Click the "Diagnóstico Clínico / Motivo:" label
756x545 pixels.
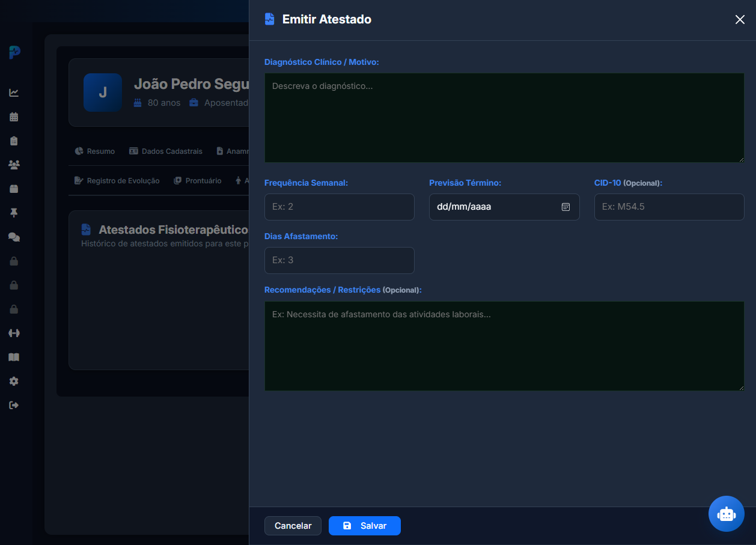click(x=322, y=62)
